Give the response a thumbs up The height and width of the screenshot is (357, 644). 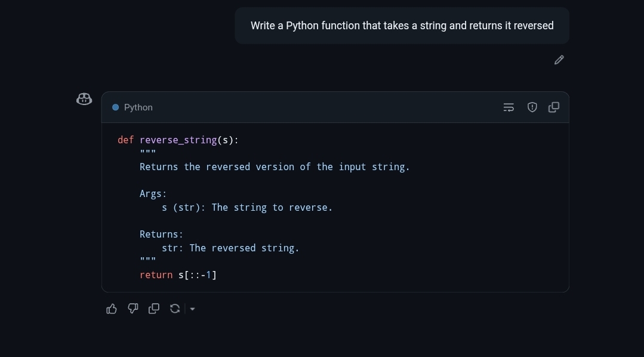click(x=111, y=309)
